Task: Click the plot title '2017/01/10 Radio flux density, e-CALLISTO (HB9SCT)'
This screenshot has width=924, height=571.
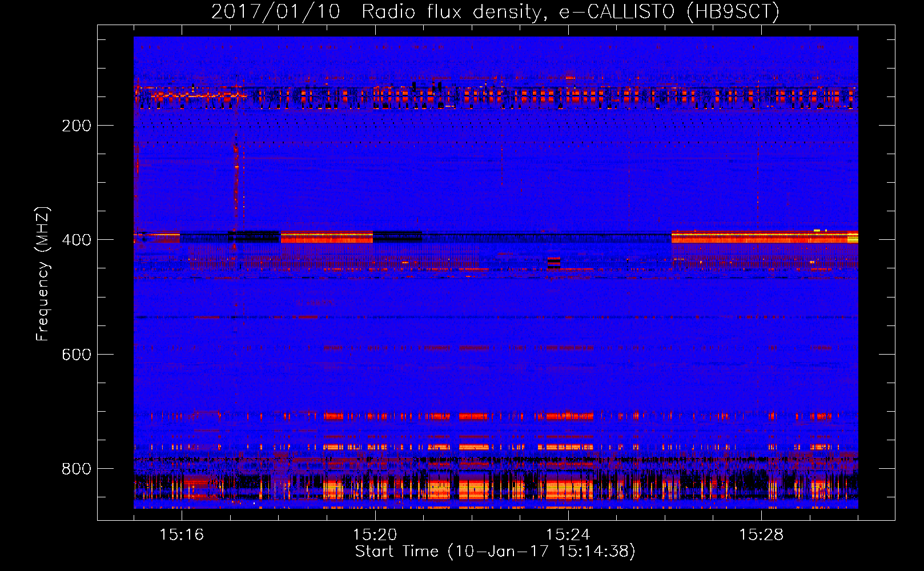Action: pos(495,12)
